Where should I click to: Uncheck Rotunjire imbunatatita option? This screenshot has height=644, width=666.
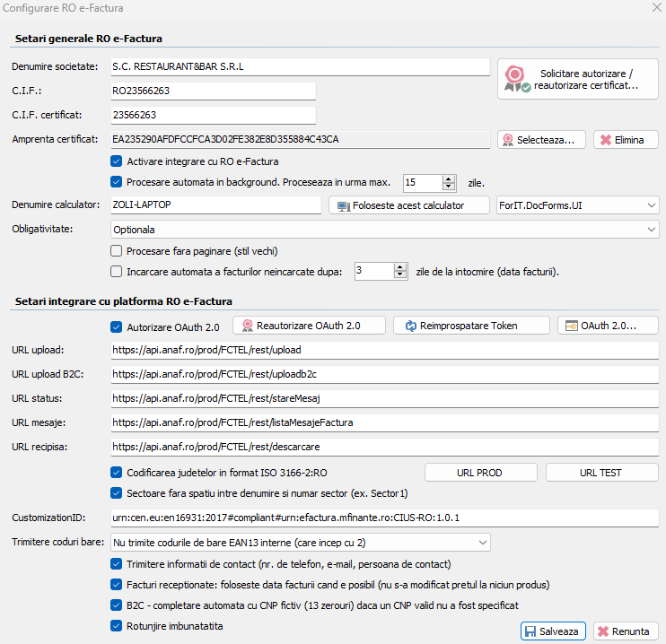(116, 626)
